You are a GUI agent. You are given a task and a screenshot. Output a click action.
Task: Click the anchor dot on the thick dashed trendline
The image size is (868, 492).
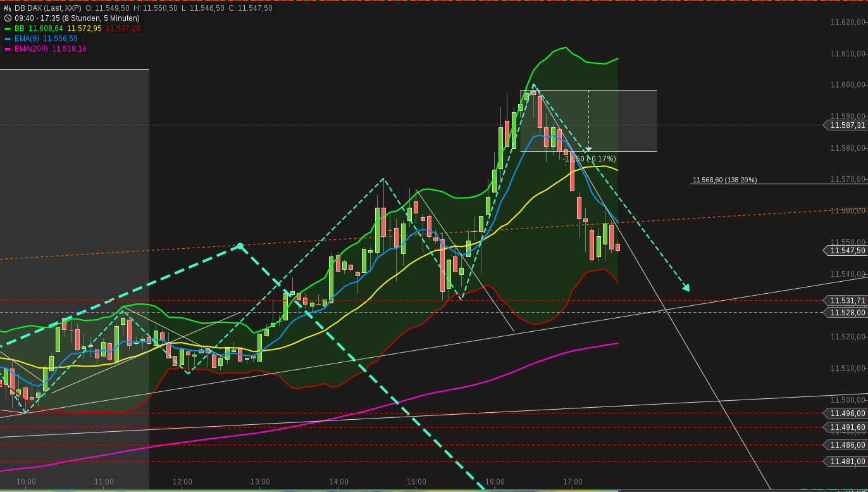coord(240,246)
